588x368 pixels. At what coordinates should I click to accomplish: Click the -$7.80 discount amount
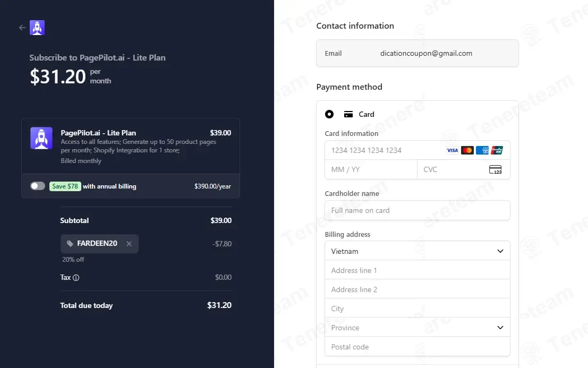pyautogui.click(x=221, y=244)
